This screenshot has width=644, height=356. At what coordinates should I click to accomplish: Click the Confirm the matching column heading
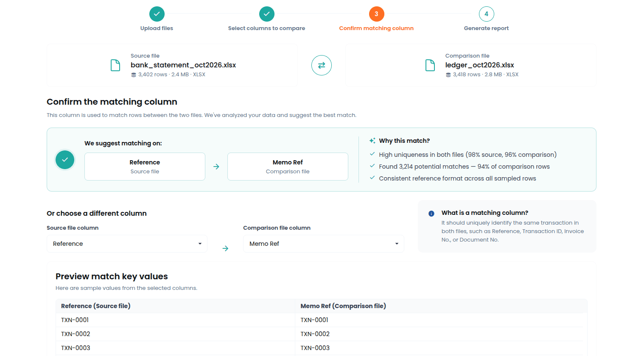click(x=112, y=102)
